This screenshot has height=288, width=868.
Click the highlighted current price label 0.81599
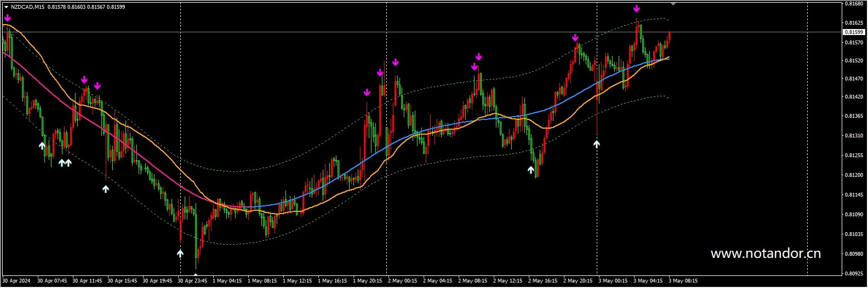coord(854,32)
